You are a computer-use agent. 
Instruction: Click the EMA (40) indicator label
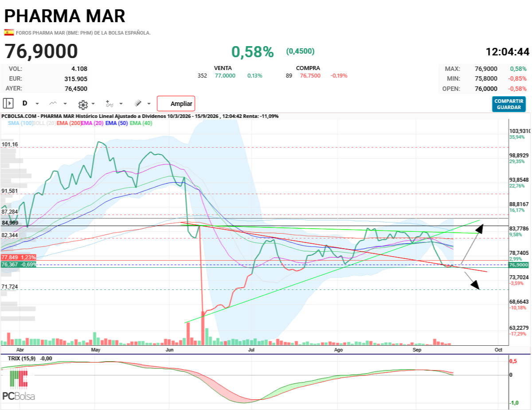pyautogui.click(x=141, y=123)
